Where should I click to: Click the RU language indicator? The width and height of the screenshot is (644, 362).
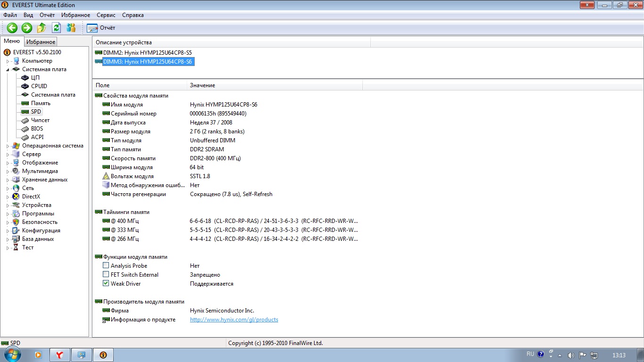530,354
